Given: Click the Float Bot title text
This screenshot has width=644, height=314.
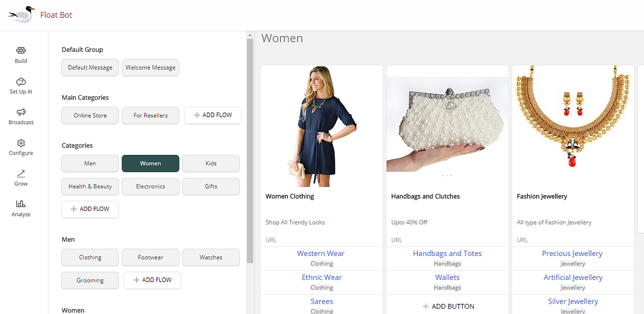Looking at the screenshot, I should (56, 15).
